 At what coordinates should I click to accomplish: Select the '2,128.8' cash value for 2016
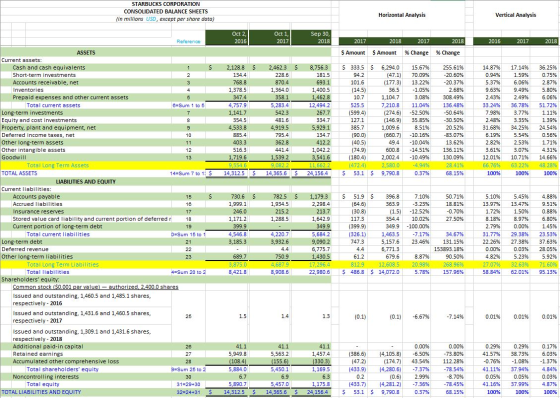(x=236, y=68)
